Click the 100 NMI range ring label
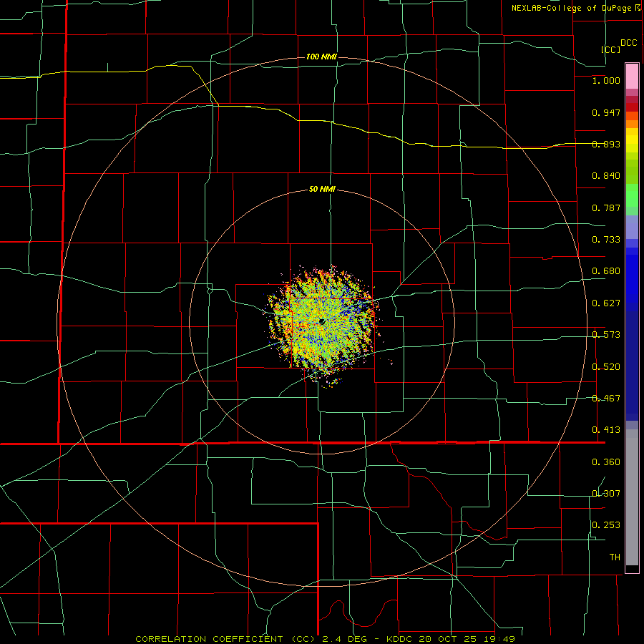 coord(321,57)
